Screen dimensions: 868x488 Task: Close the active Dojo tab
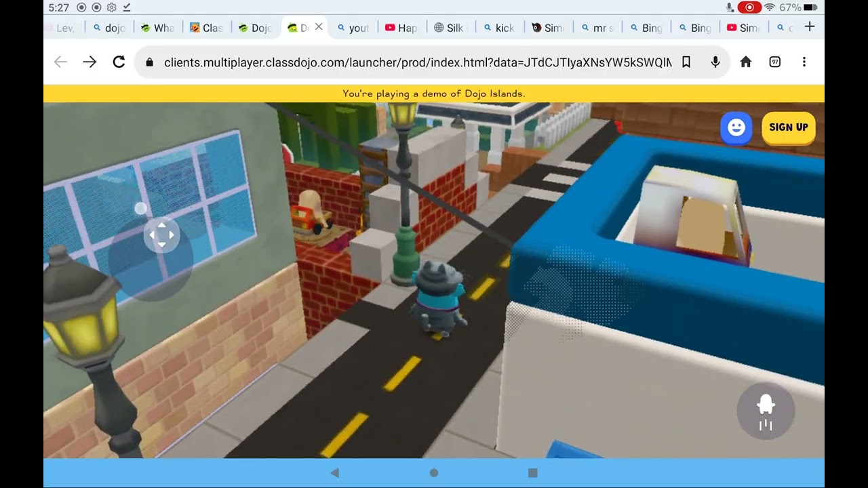pyautogui.click(x=319, y=27)
